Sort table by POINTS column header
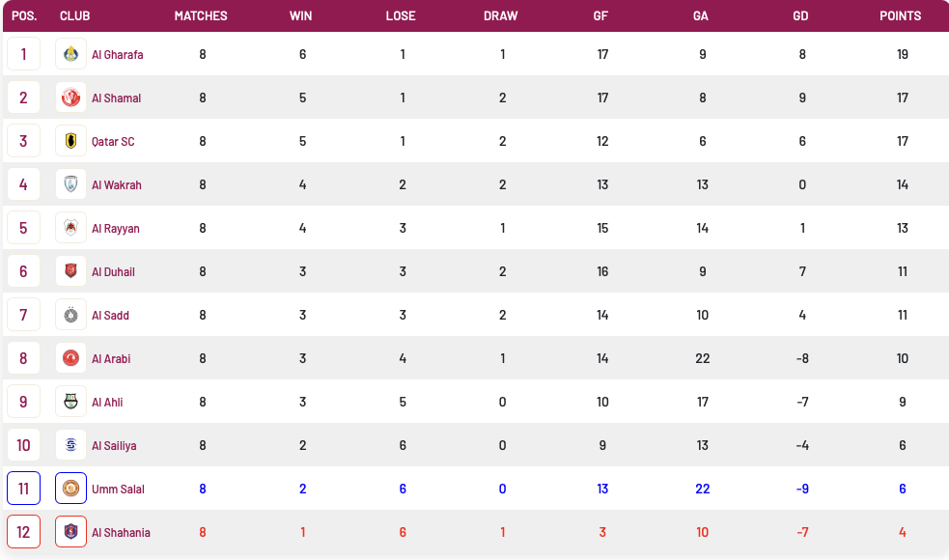949x560 pixels. [x=900, y=15]
